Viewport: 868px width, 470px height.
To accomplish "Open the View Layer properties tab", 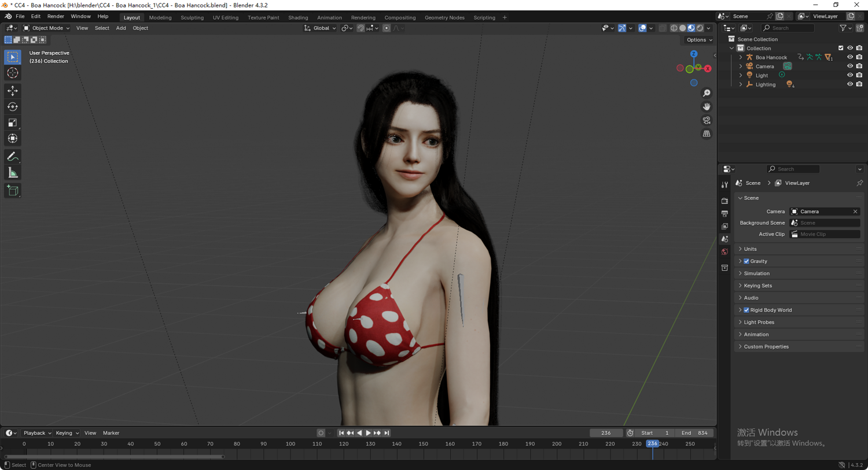I will (724, 226).
